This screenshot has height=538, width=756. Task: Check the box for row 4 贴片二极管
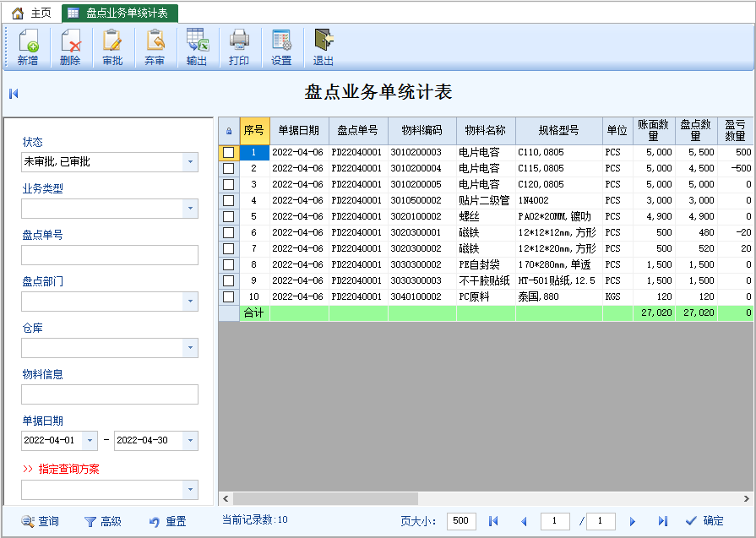pyautogui.click(x=229, y=200)
